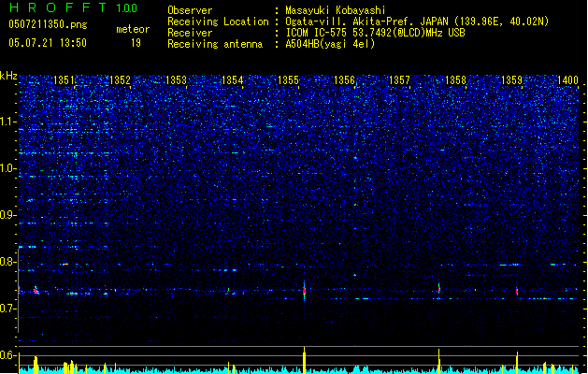Click the date stamp 05.07.21 13:50
Image resolution: width=588 pixels, height=374 pixels.
[x=48, y=43]
